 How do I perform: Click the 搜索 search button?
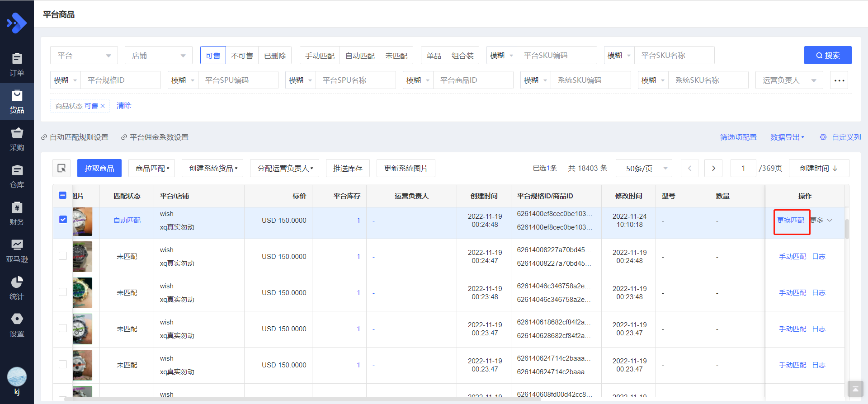click(828, 55)
